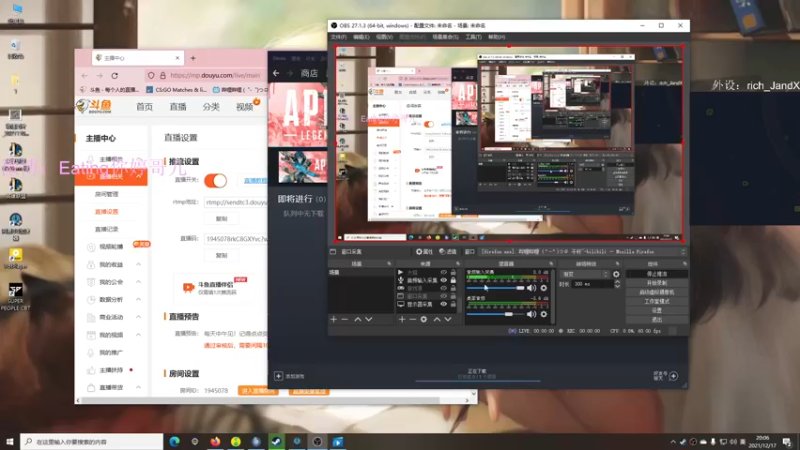The image size is (800, 450).
Task: Expand 数据分析 in Douyu sidebar
Action: click(138, 299)
